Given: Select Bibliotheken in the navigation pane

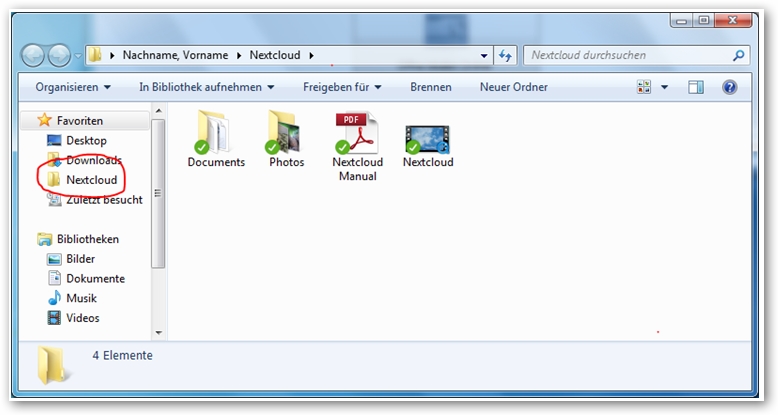Looking at the screenshot, I should (x=88, y=239).
